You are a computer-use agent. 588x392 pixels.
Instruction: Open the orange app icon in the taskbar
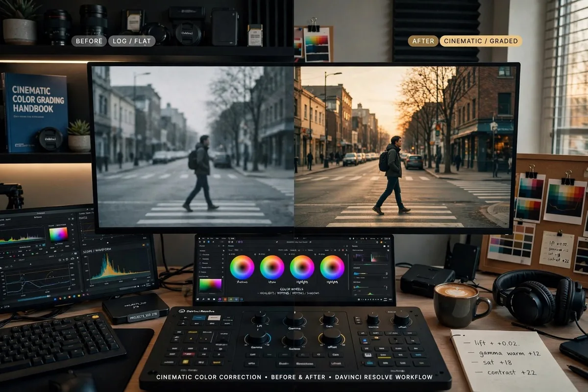pyautogui.click(x=225, y=299)
